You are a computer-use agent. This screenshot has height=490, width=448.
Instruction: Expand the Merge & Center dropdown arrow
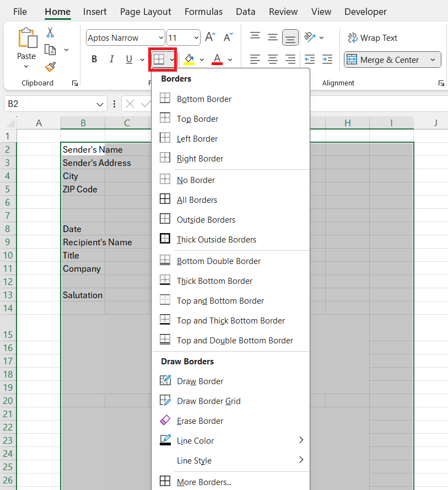pos(433,60)
